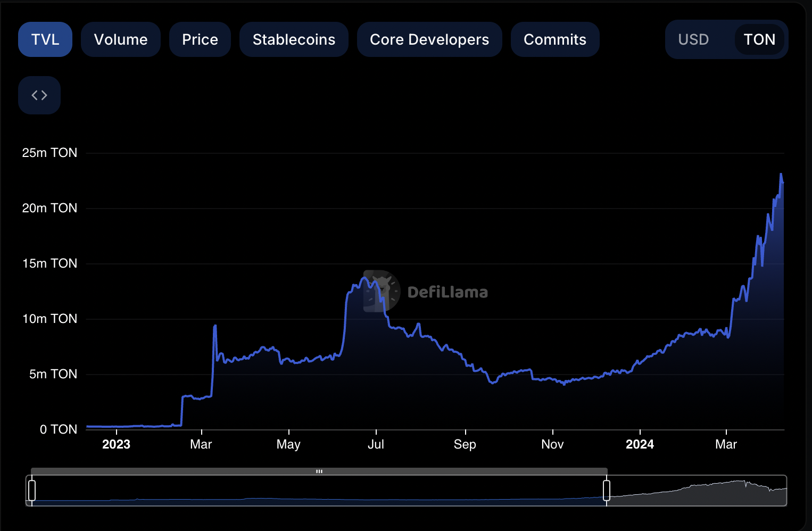Click left handle of range slider

coord(32,490)
